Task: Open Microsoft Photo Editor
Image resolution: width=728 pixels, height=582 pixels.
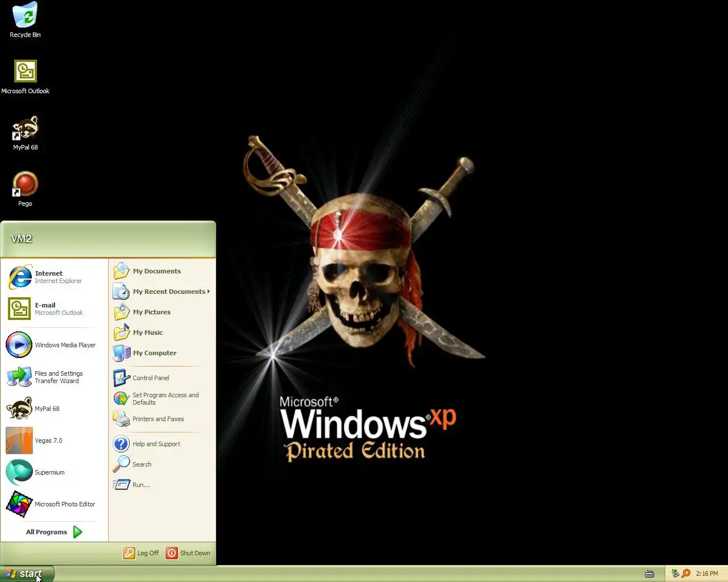Action: coord(55,504)
